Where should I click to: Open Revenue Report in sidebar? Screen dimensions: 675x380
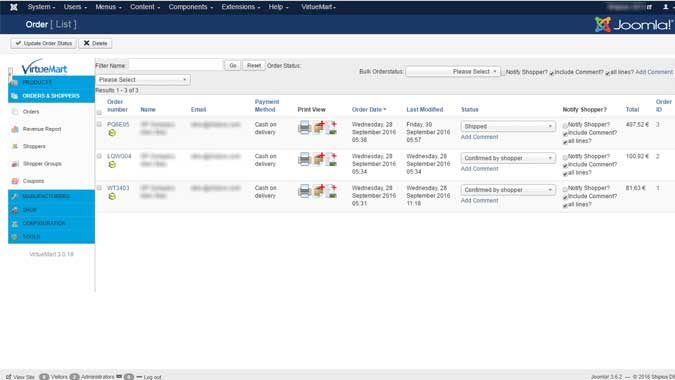42,129
